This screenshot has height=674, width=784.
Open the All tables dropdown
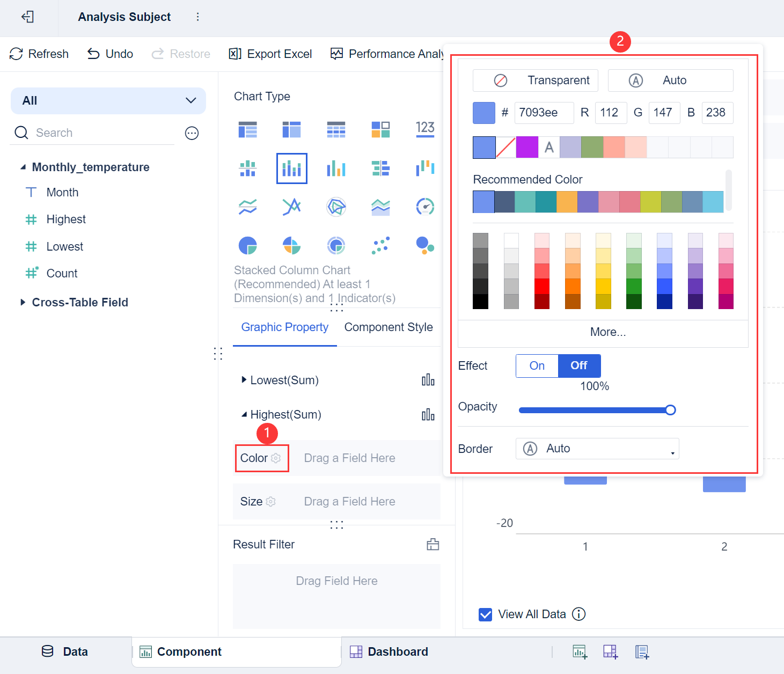click(108, 101)
